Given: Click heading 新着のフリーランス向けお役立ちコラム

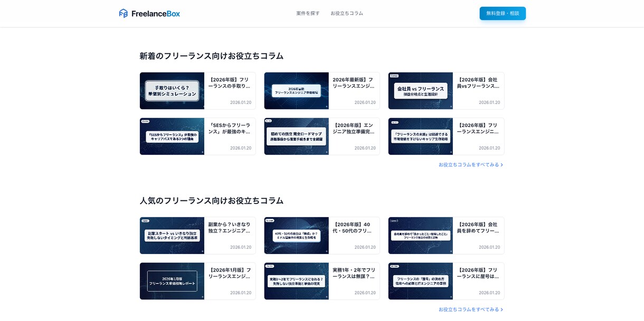Looking at the screenshot, I should 212,56.
